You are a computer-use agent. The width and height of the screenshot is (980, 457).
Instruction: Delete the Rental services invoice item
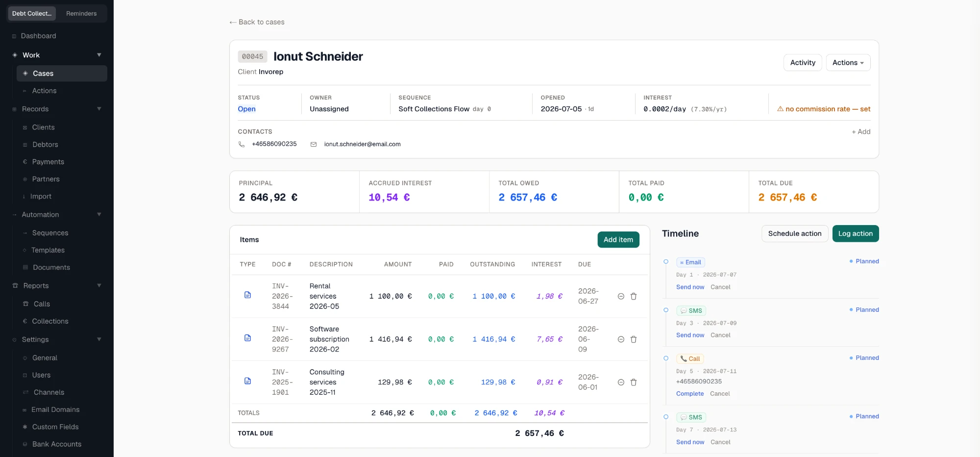pyautogui.click(x=634, y=296)
